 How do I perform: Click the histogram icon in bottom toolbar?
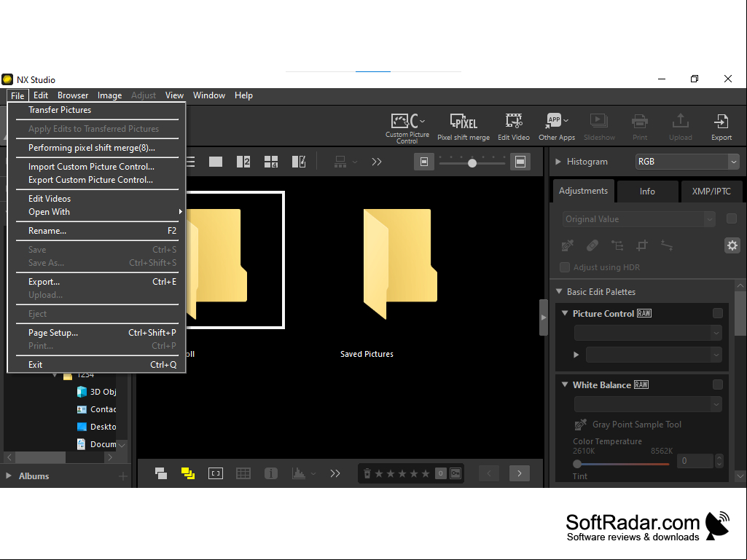click(x=299, y=473)
